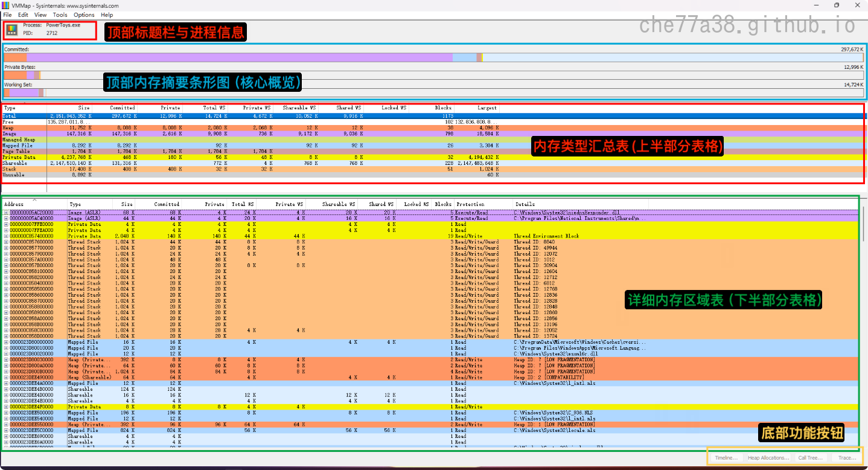Viewport: 868px width, 470px height.
Task: Click the VMMap app icon in title bar
Action: 7,5
